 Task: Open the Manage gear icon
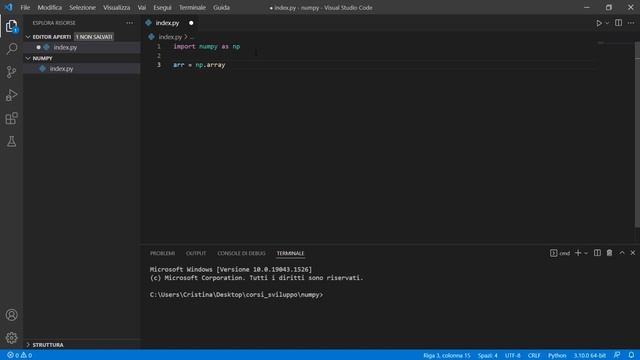click(11, 338)
